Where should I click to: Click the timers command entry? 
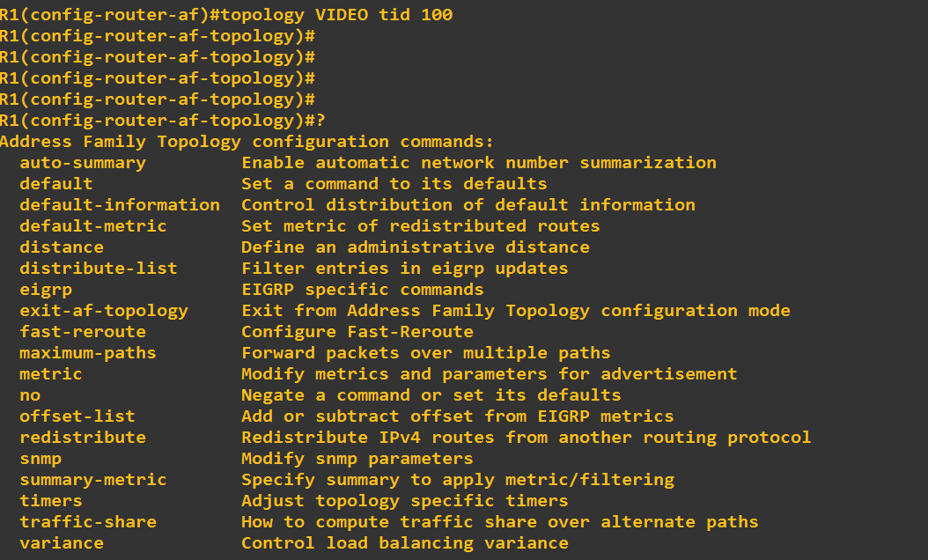pos(51,501)
